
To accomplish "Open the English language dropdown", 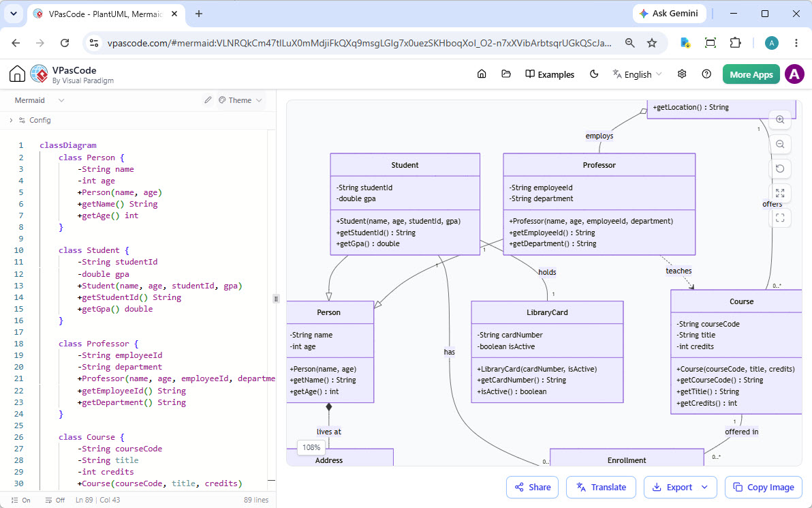I will (637, 74).
